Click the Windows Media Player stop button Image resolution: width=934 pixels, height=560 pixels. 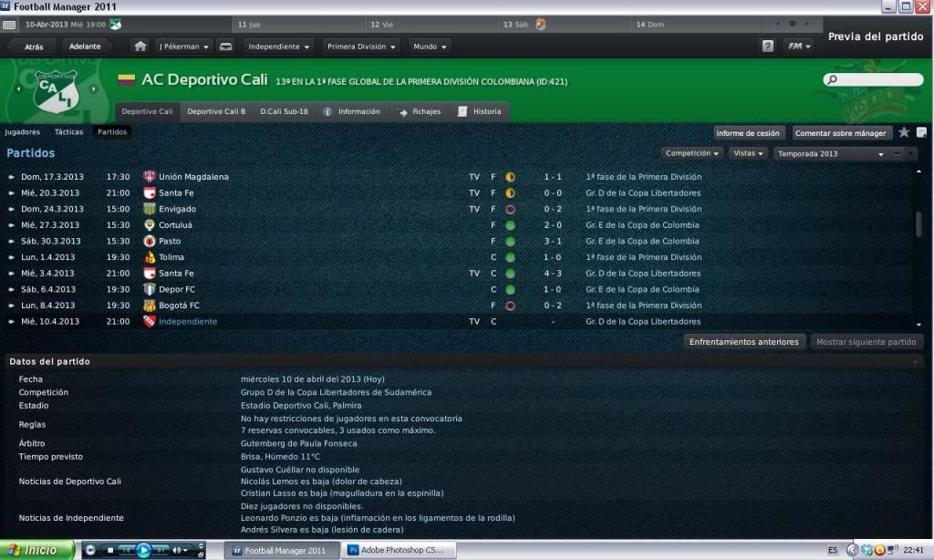(x=110, y=550)
